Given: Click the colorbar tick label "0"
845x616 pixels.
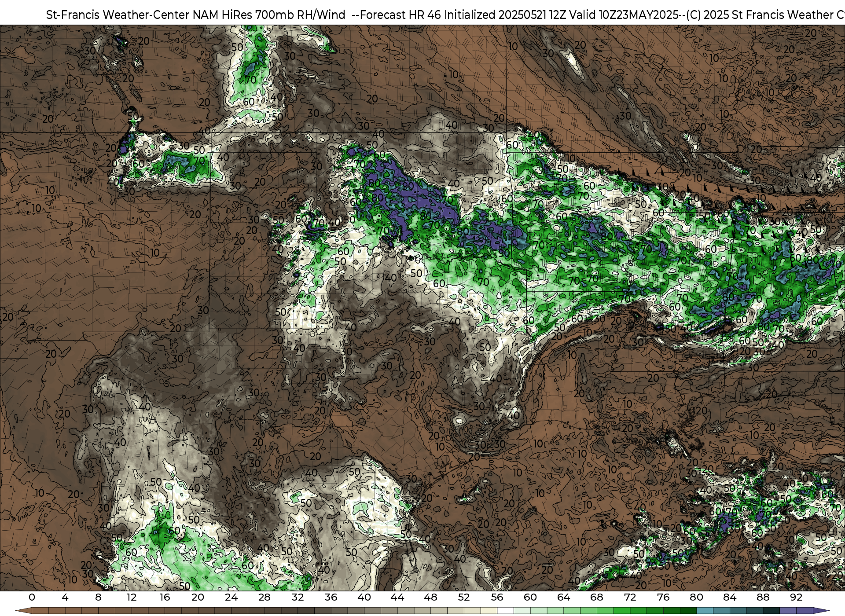Looking at the screenshot, I should point(32,598).
